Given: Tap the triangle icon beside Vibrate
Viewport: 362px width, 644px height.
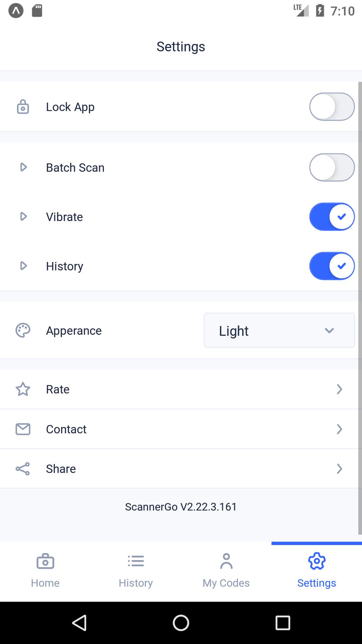Looking at the screenshot, I should (x=23, y=216).
